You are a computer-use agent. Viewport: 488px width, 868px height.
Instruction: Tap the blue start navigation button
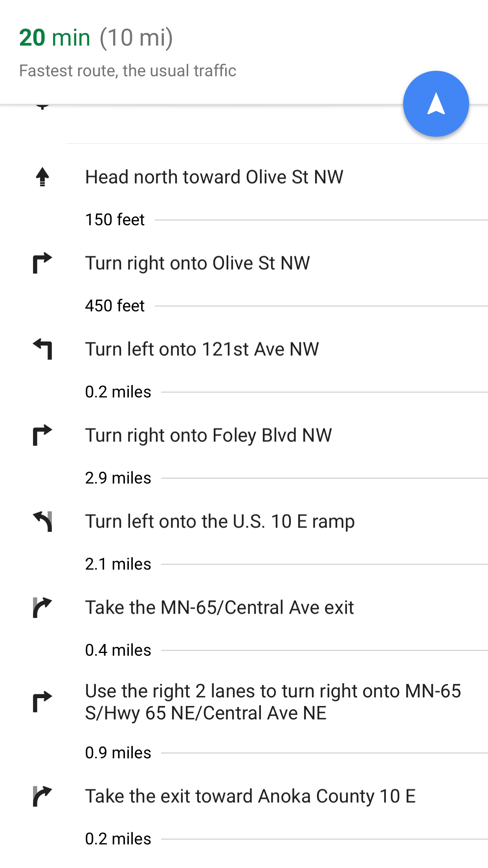(436, 104)
